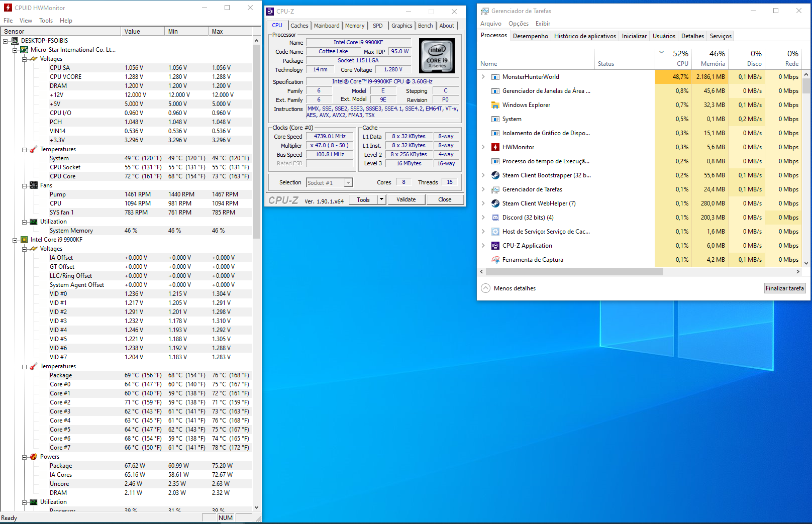The height and width of the screenshot is (524, 812).
Task: Open the Graphics tab in CPU-Z
Action: [x=401, y=26]
